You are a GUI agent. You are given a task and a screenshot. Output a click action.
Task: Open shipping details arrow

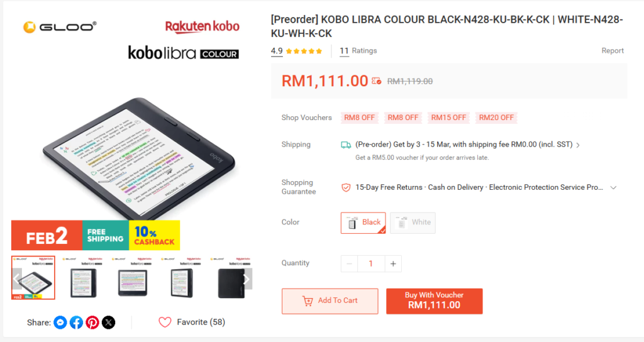(578, 145)
